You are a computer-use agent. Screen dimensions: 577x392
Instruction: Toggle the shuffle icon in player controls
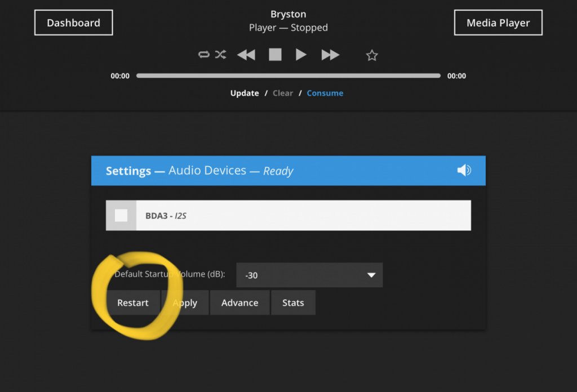[x=221, y=55]
